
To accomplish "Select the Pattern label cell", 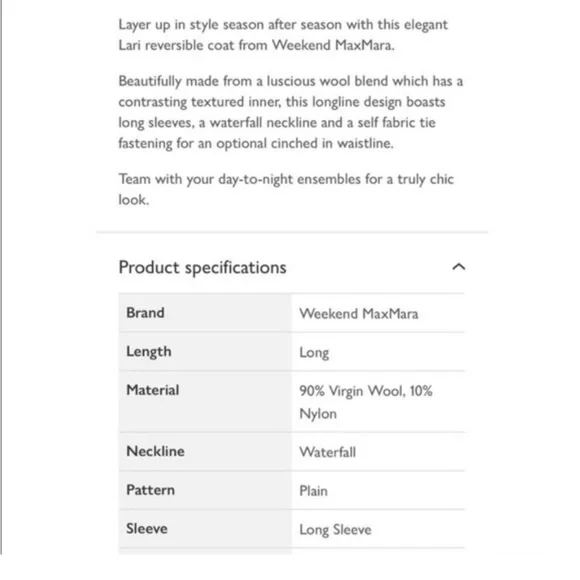I will (205, 490).
